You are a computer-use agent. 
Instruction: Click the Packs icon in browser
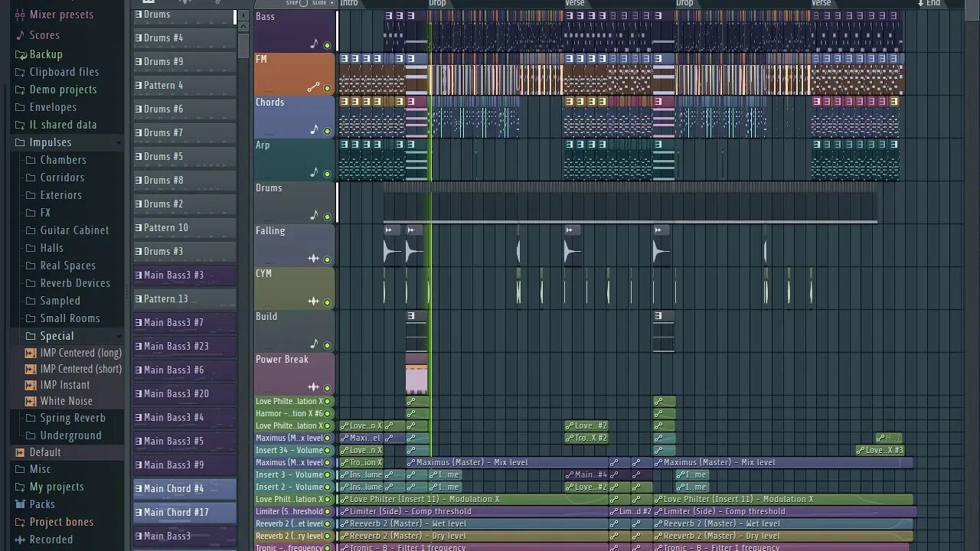tap(20, 504)
